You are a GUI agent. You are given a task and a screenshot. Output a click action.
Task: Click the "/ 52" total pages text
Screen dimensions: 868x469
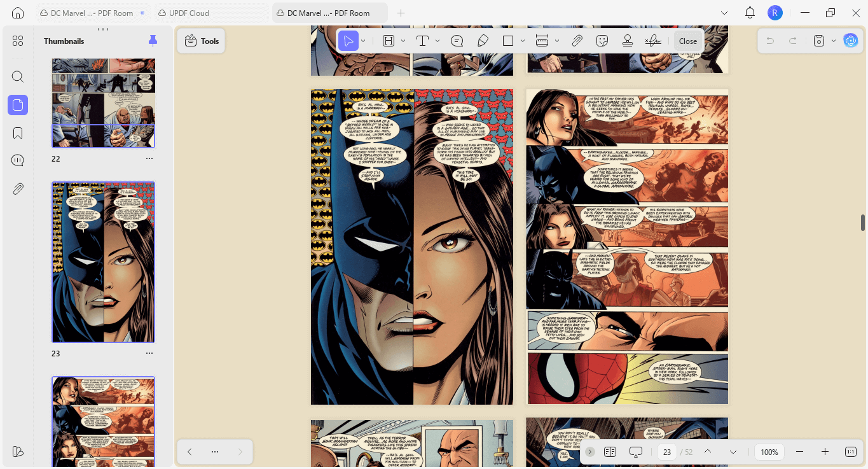tap(685, 452)
